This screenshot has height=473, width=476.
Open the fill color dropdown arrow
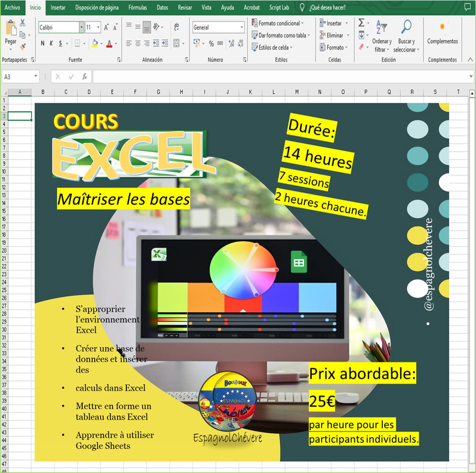(x=101, y=44)
